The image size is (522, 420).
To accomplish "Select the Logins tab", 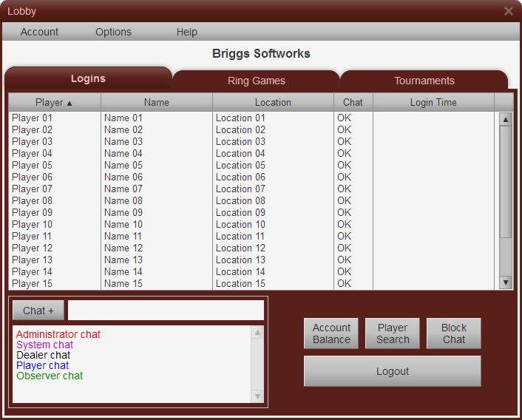I will [x=88, y=78].
